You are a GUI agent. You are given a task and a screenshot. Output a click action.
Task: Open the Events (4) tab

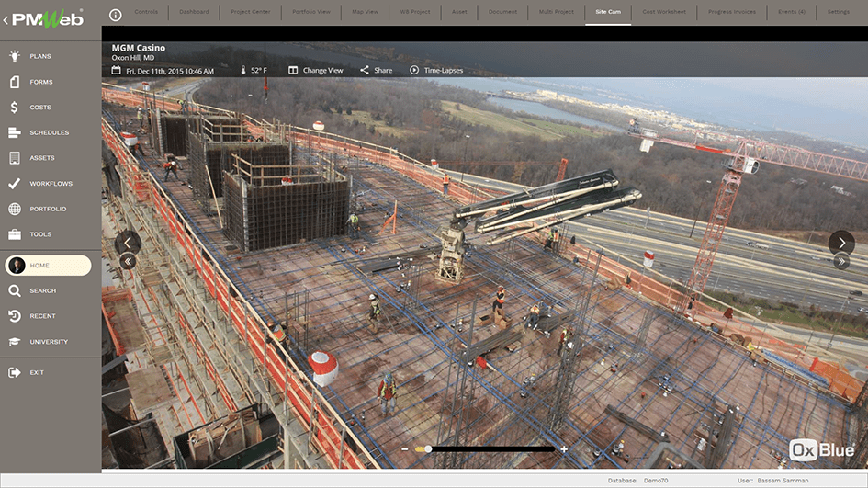click(792, 12)
